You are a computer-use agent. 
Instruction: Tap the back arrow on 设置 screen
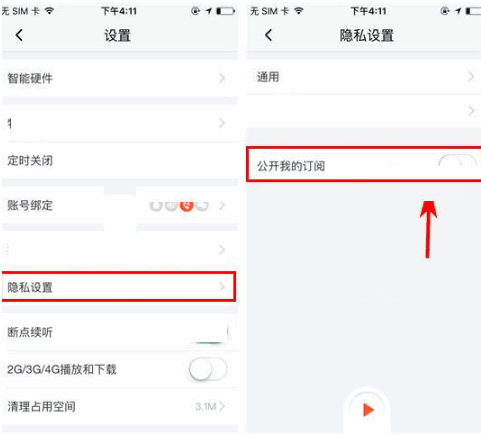pos(19,35)
